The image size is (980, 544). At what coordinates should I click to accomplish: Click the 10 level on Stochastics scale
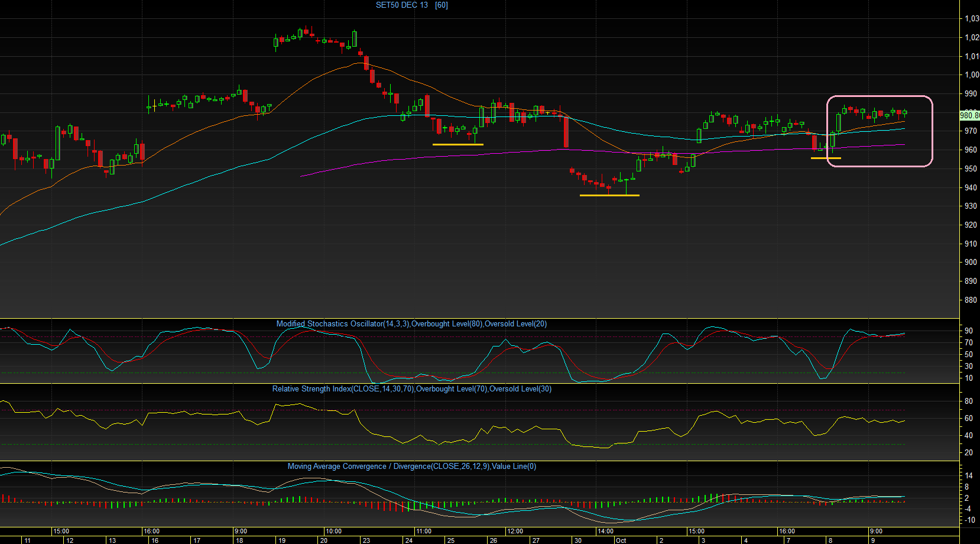(969, 378)
